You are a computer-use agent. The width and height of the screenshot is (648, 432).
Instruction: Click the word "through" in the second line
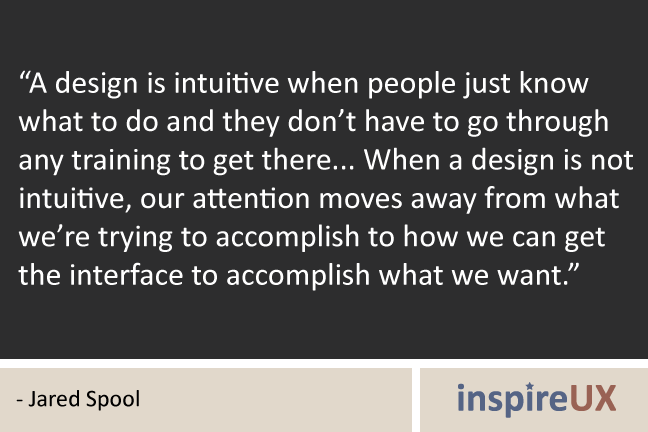pyautogui.click(x=561, y=123)
